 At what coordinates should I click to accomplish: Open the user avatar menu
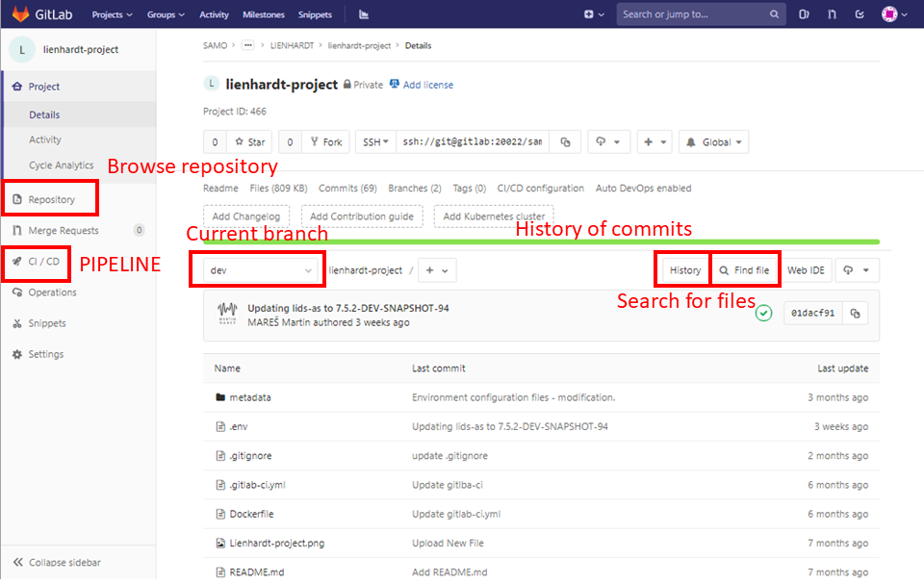(894, 14)
